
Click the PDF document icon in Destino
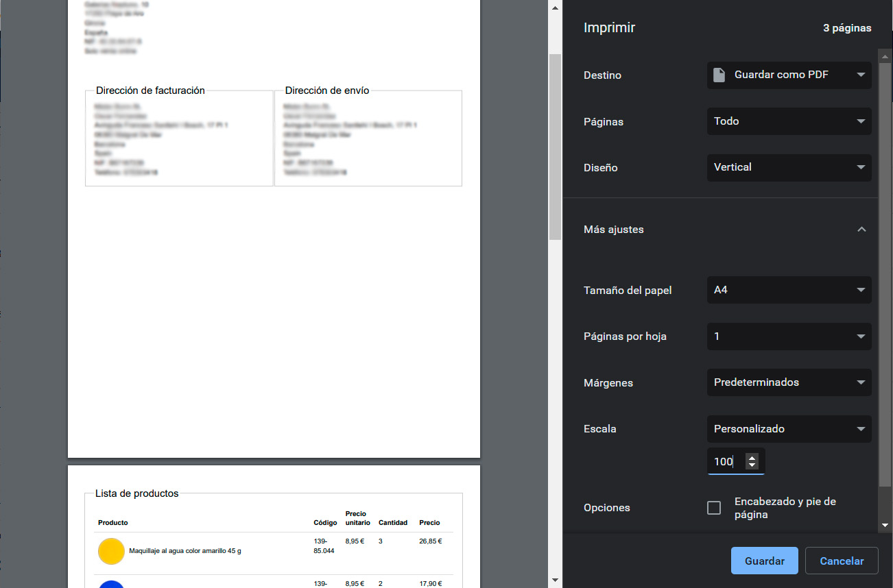pos(719,75)
